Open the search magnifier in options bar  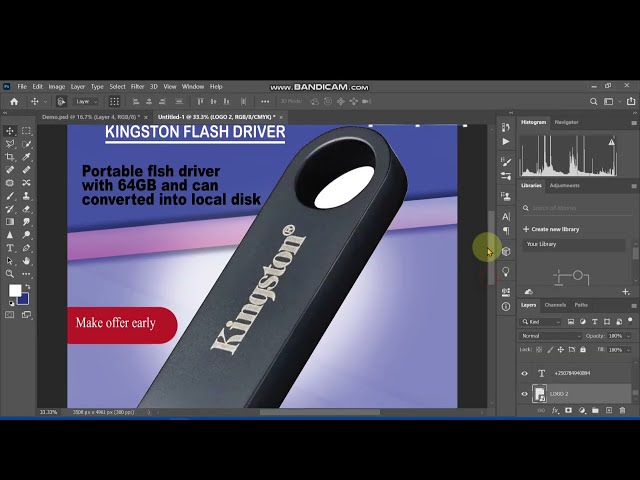pos(593,102)
